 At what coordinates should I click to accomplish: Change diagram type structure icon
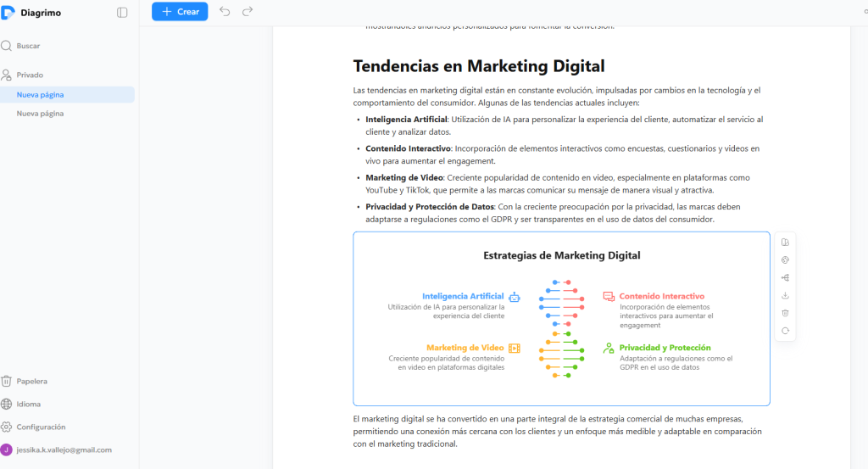[x=785, y=278]
